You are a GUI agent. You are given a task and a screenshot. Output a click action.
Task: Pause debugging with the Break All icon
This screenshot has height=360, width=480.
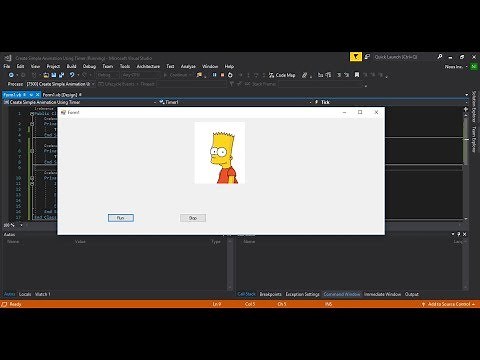[214, 75]
